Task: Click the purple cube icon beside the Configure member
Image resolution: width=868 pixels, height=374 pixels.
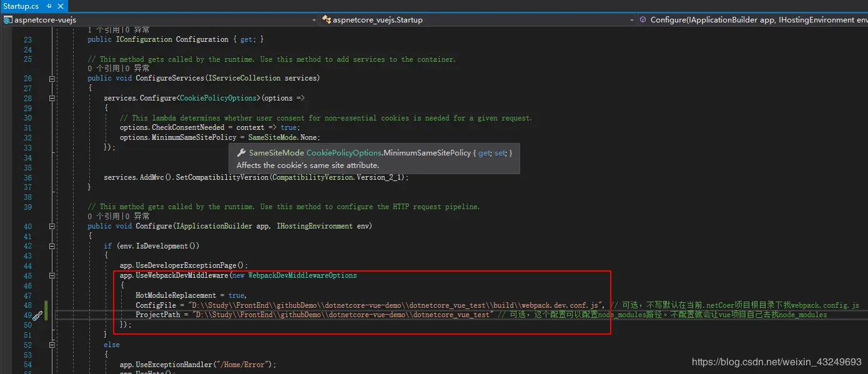Action: (x=643, y=20)
